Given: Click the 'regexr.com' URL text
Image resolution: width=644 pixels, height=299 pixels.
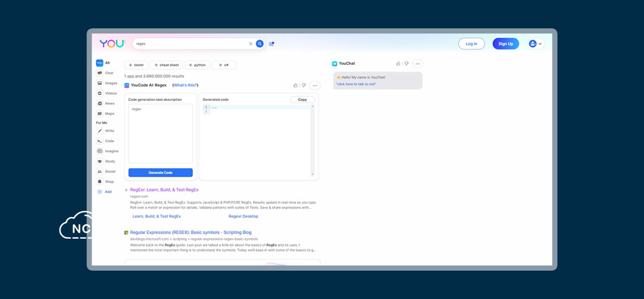Looking at the screenshot, I should click(139, 196).
